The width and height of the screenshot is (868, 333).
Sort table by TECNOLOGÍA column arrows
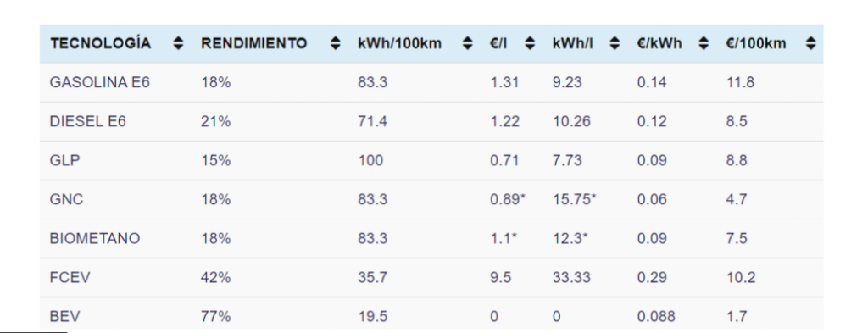178,44
